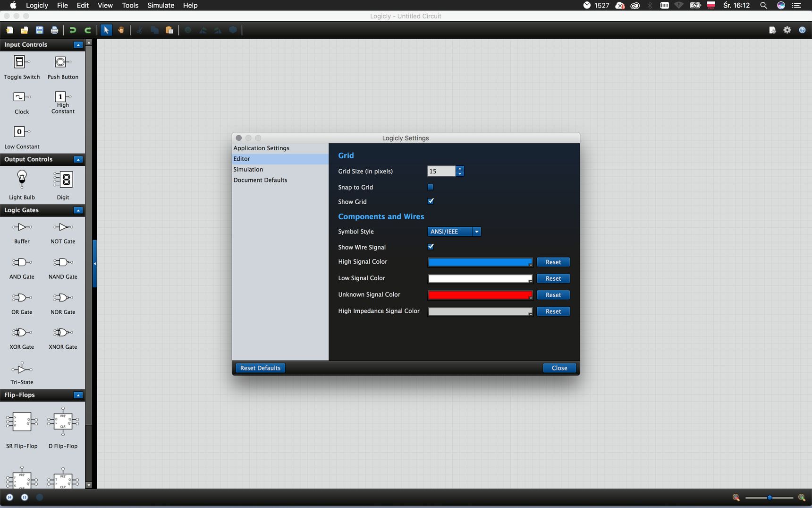Click the settings gear icon in toolbar
Image resolution: width=812 pixels, height=508 pixels.
(787, 30)
